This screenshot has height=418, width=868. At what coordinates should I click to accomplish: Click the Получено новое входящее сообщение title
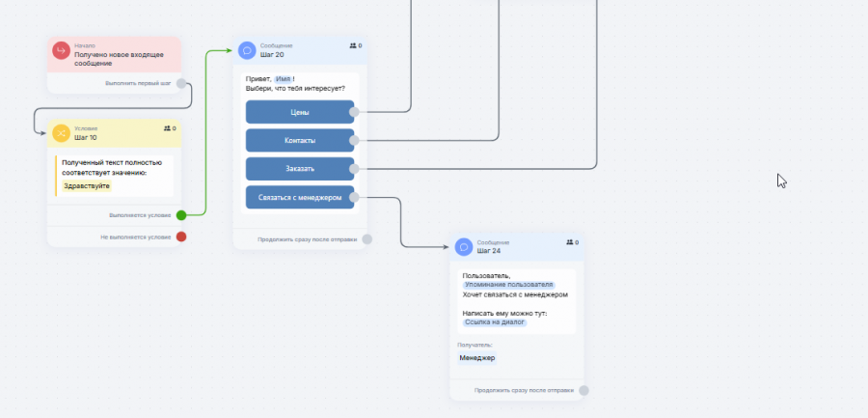tap(119, 59)
